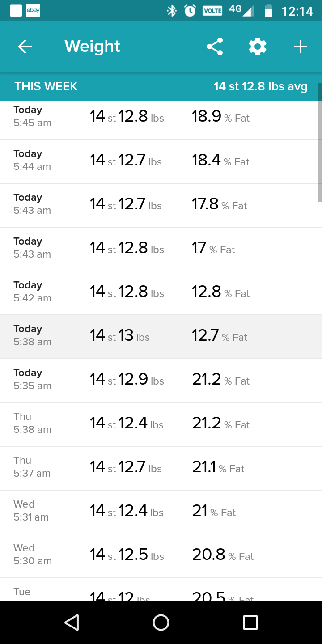
Task: Tap the Android back navigation button
Action: tap(72, 622)
